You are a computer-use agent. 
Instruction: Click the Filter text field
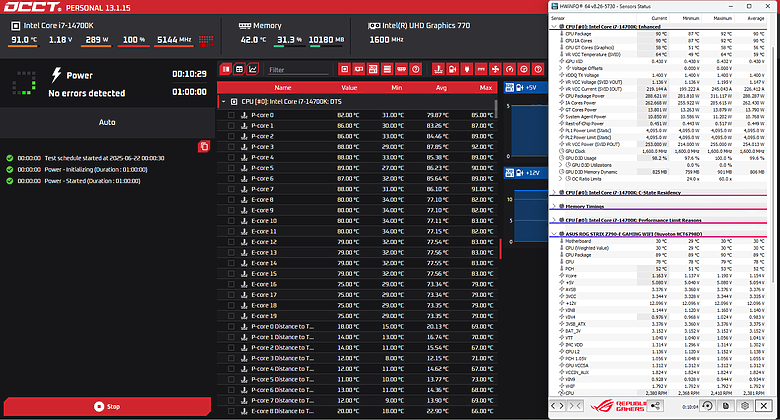click(x=298, y=70)
